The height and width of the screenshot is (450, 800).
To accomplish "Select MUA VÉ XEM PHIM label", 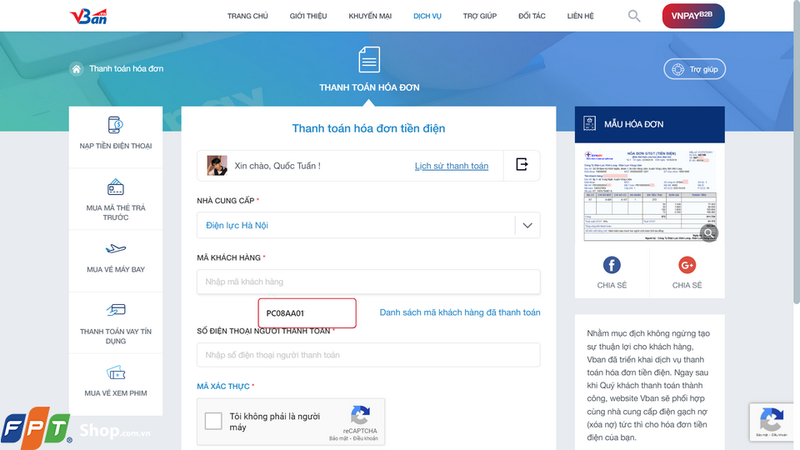I will [x=115, y=393].
